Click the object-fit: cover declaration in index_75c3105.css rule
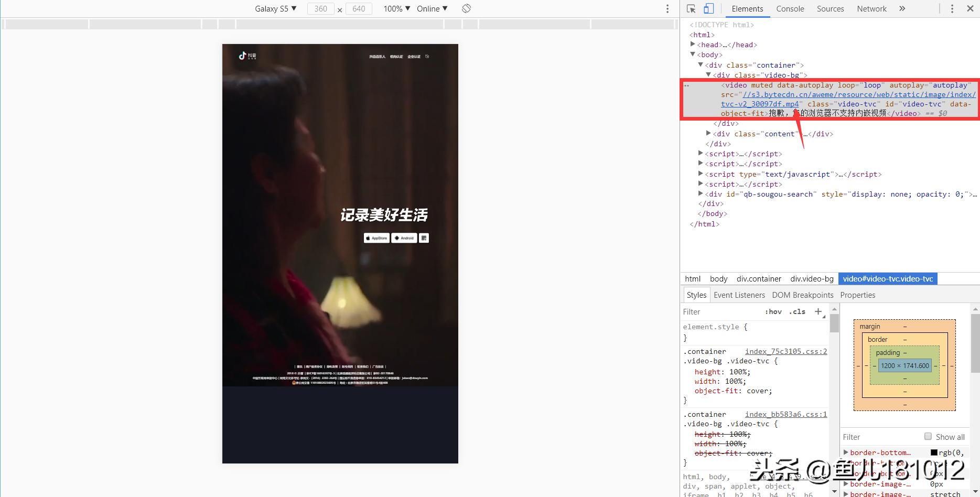The height and width of the screenshot is (497, 980). tap(733, 391)
